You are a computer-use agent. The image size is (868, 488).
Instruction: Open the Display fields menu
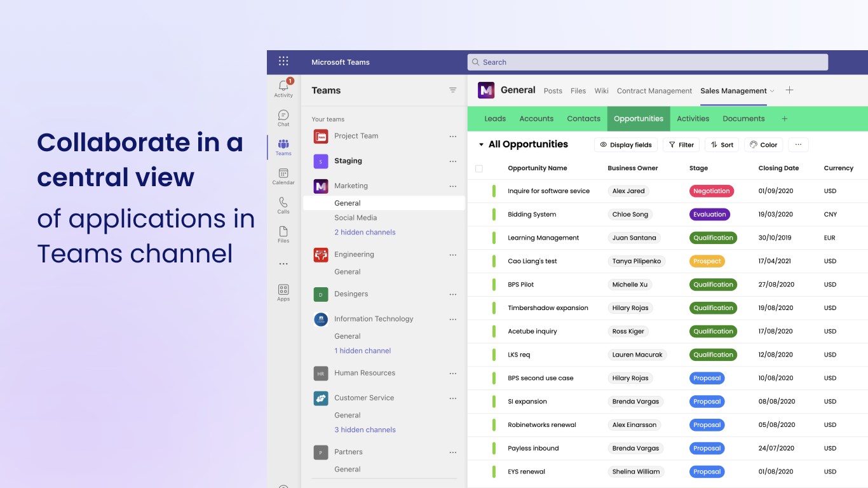point(626,145)
